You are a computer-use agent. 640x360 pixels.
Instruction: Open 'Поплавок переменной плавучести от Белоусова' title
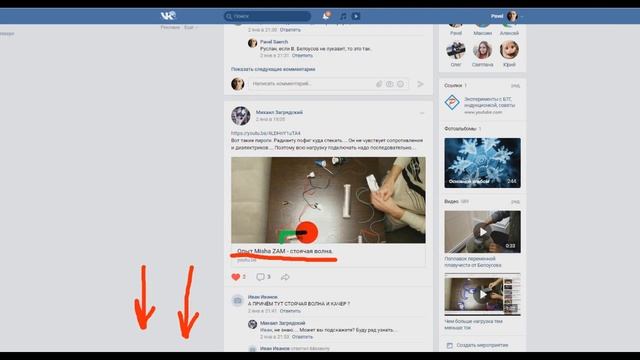[473, 262]
